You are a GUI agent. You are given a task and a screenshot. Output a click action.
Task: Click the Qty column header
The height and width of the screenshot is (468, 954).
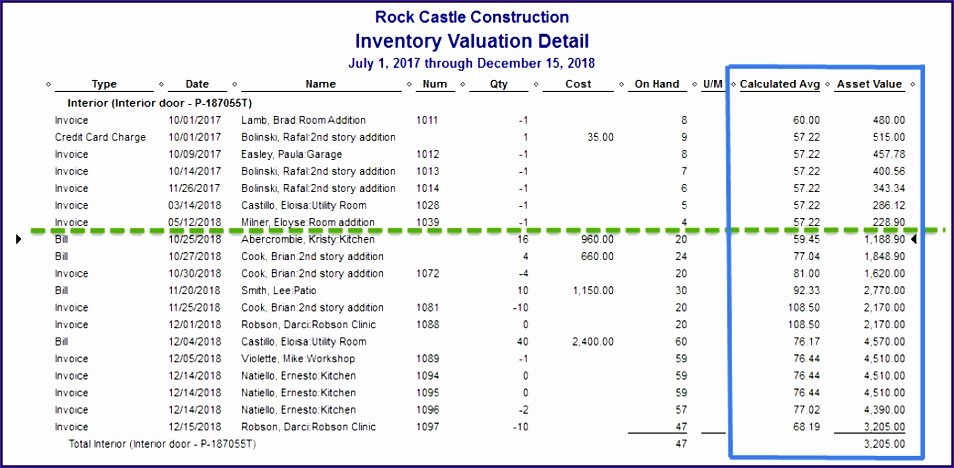(498, 85)
